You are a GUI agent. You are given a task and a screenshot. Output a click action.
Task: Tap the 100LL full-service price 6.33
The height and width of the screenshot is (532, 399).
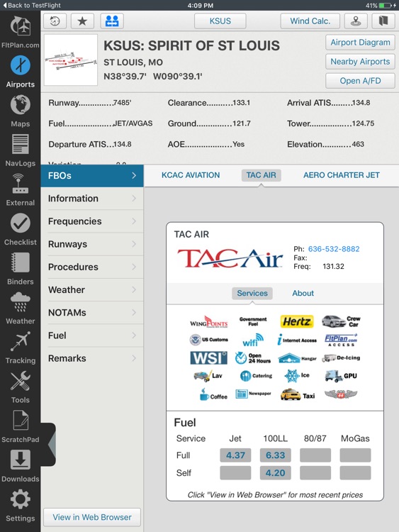point(275,455)
